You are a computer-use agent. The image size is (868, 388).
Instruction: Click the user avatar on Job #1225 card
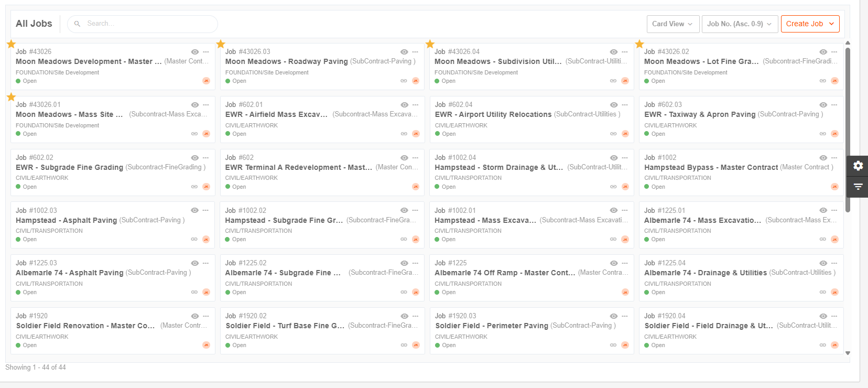625,292
